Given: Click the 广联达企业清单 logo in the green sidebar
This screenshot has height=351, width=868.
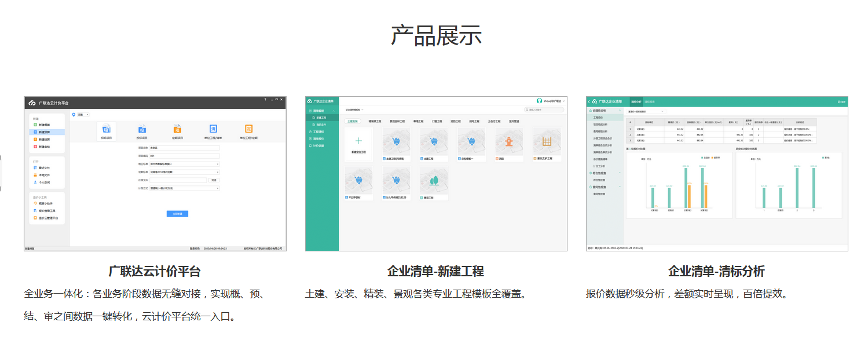Looking at the screenshot, I should point(310,101).
